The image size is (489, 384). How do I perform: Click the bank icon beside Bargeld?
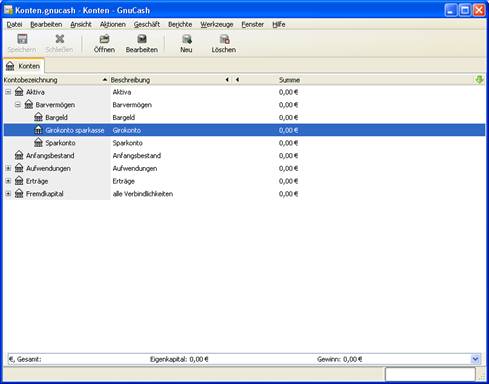pyautogui.click(x=38, y=117)
